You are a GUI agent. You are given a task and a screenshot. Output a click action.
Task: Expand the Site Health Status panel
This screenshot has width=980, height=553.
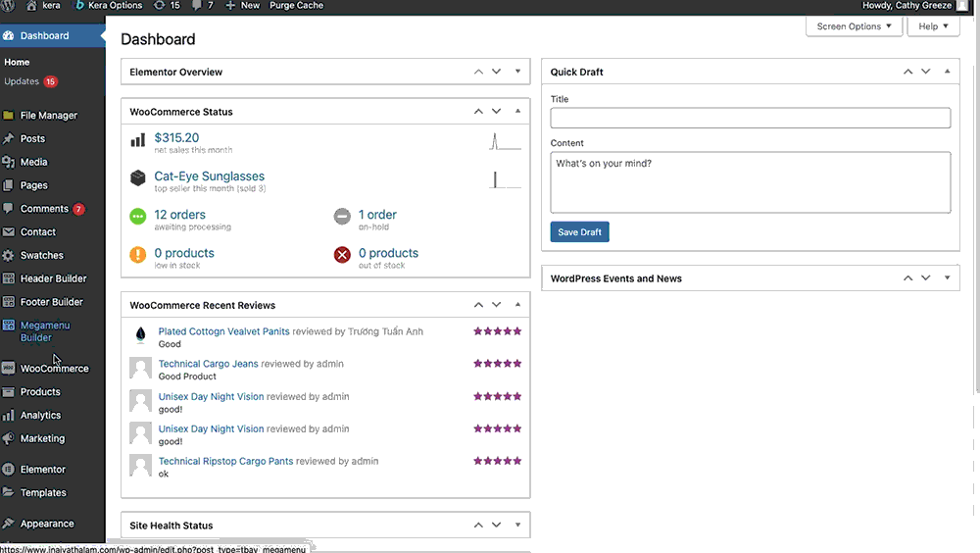(517, 525)
